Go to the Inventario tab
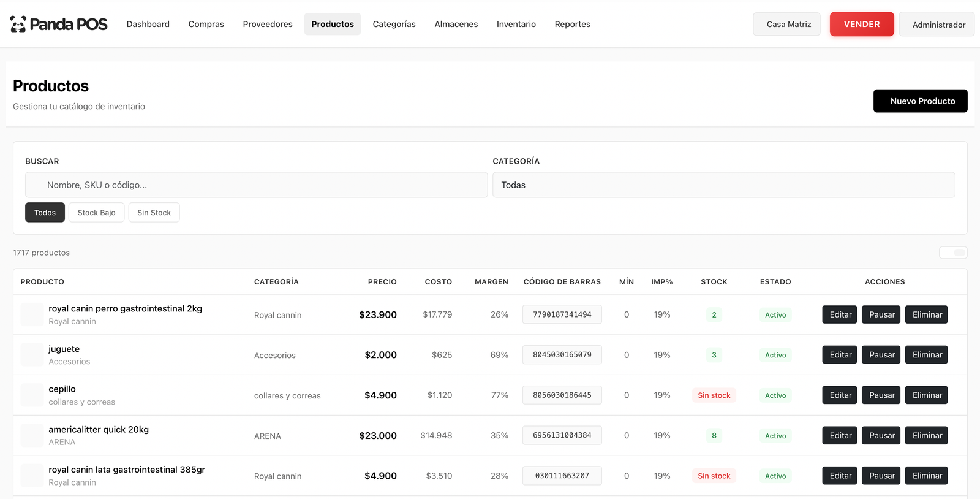The height and width of the screenshot is (499, 980). point(516,25)
